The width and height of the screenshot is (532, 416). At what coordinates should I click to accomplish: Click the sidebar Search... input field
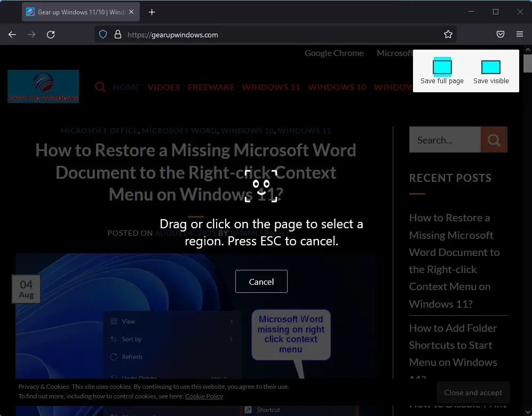pos(445,140)
